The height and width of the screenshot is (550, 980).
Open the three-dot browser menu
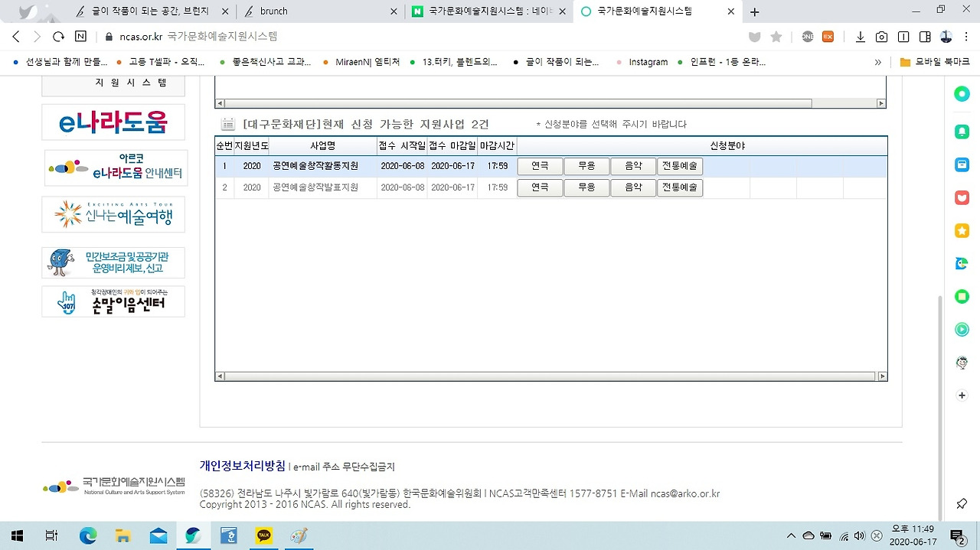click(967, 37)
